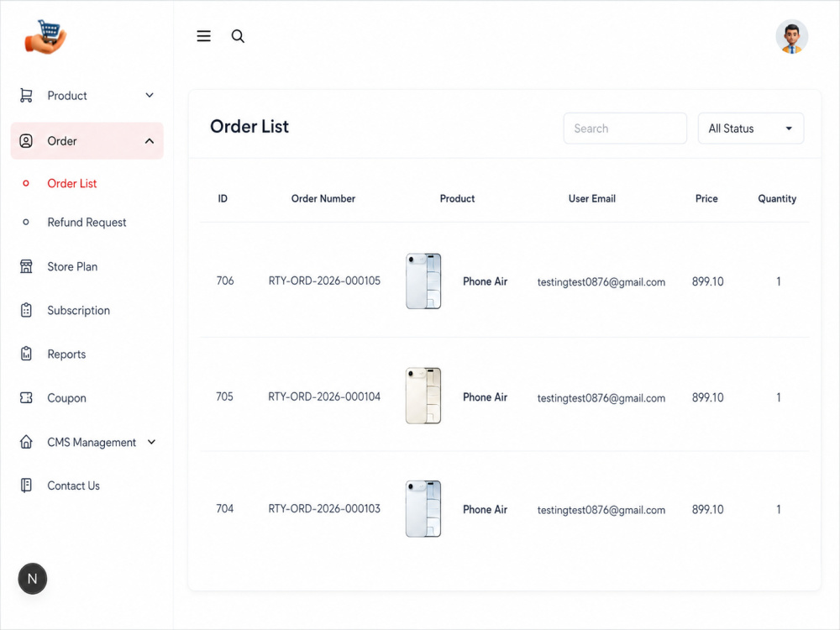Open the user avatar profile picture
Screen dimensions: 840x630
click(x=792, y=37)
